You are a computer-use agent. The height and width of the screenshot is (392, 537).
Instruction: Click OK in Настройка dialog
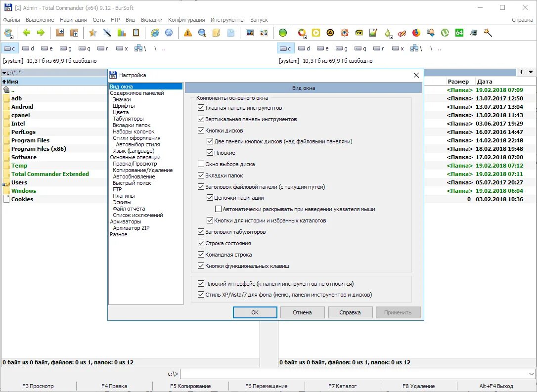(255, 312)
